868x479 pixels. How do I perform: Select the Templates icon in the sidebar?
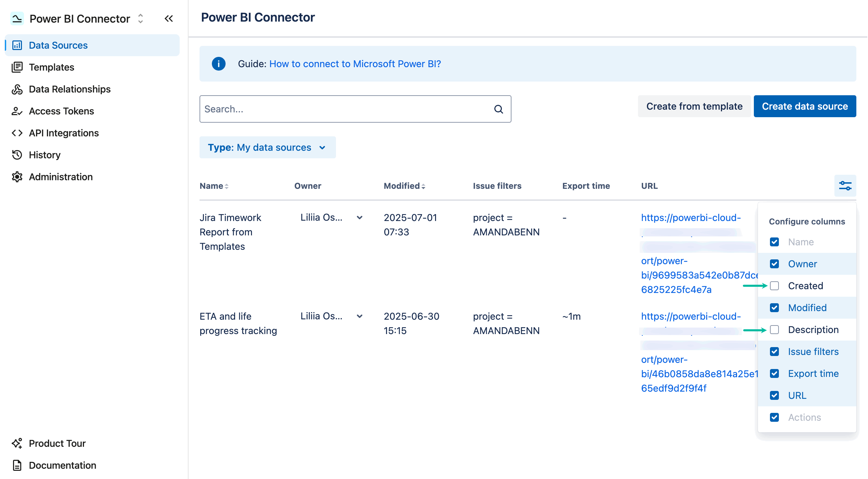click(17, 67)
